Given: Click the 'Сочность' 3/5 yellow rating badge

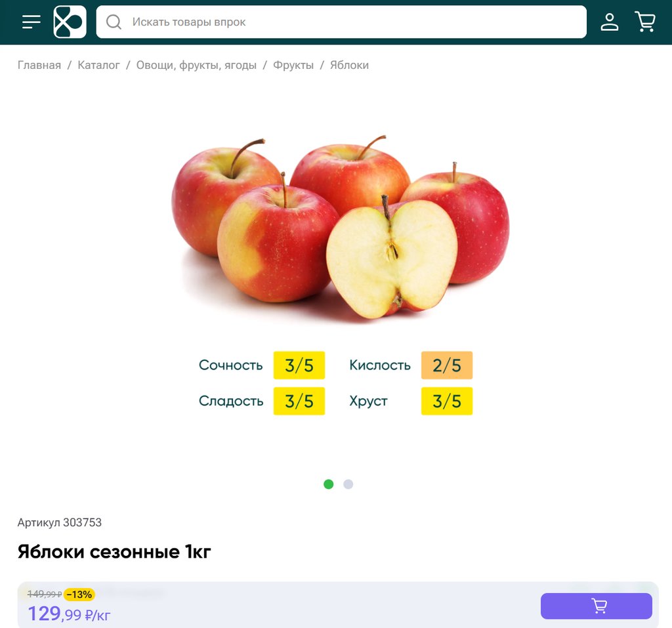Looking at the screenshot, I should (x=299, y=366).
